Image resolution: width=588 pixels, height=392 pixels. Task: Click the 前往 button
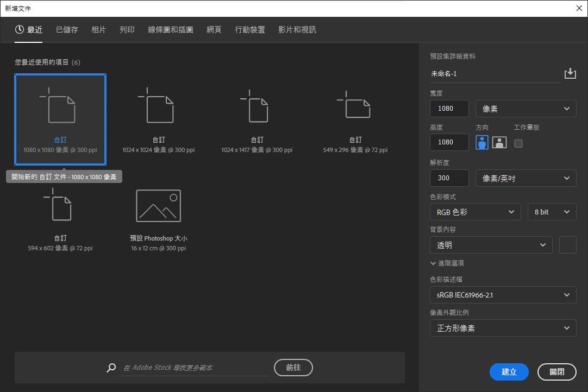[293, 368]
